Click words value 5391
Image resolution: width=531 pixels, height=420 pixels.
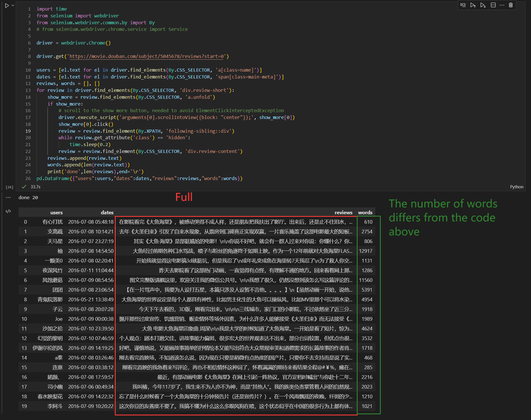coord(367,290)
